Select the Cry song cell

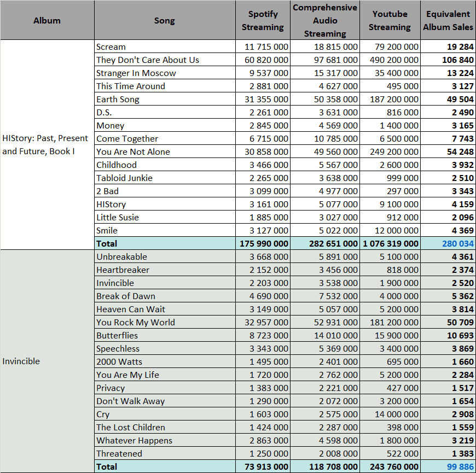[x=165, y=414]
